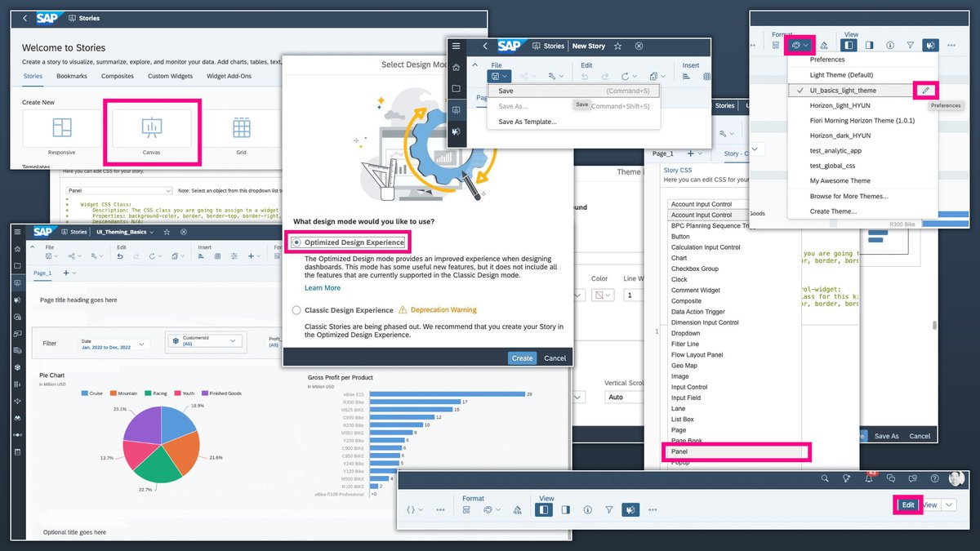Click the favorite star next to New Story
Image resolution: width=980 pixels, height=551 pixels.
tap(618, 46)
